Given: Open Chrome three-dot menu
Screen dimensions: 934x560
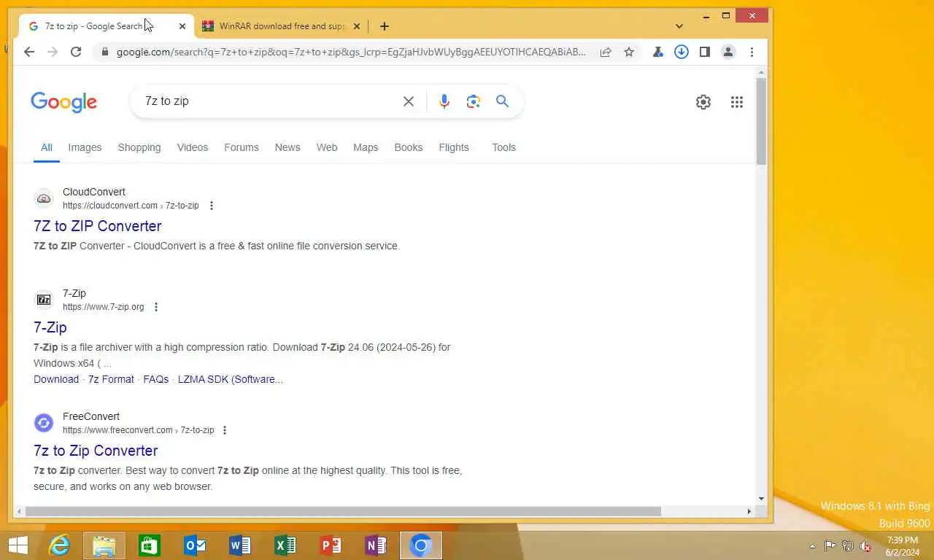Looking at the screenshot, I should point(752,52).
